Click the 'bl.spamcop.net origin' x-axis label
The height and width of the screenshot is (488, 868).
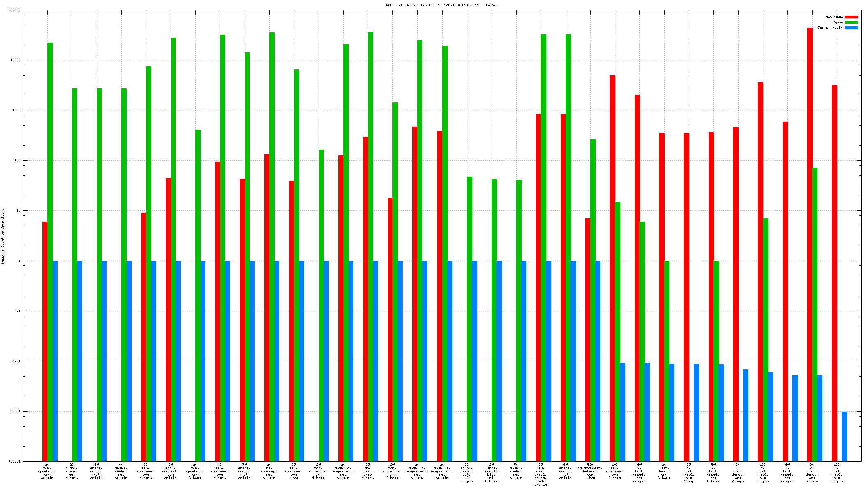click(269, 472)
